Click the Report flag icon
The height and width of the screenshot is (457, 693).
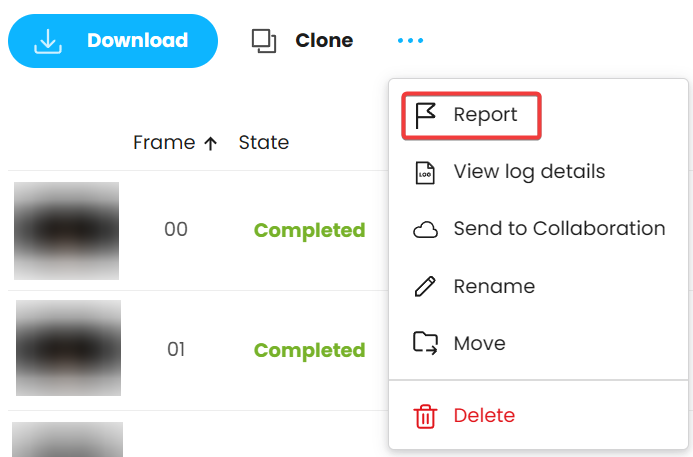[x=425, y=115]
